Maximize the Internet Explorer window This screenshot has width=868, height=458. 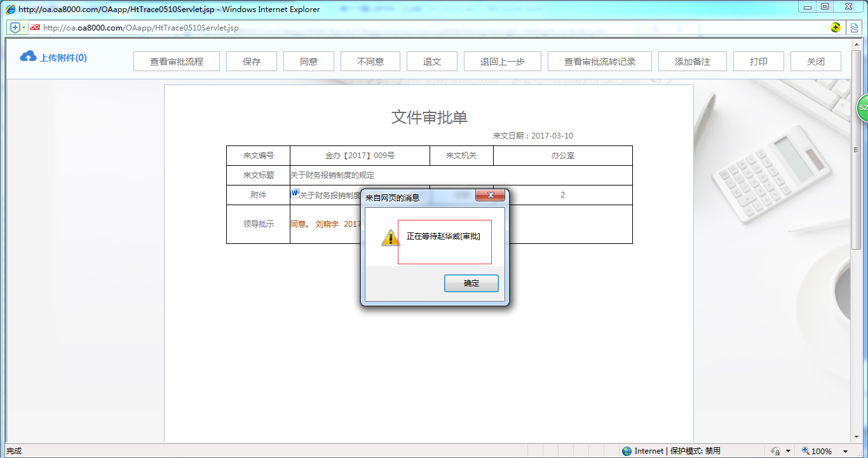[825, 6]
